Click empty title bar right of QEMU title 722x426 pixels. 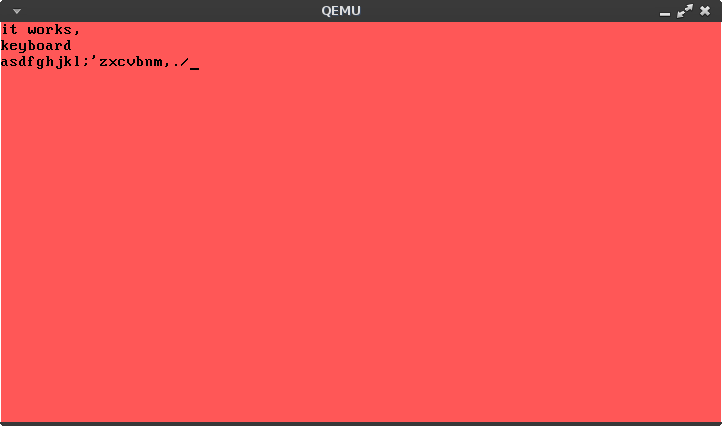(507, 11)
